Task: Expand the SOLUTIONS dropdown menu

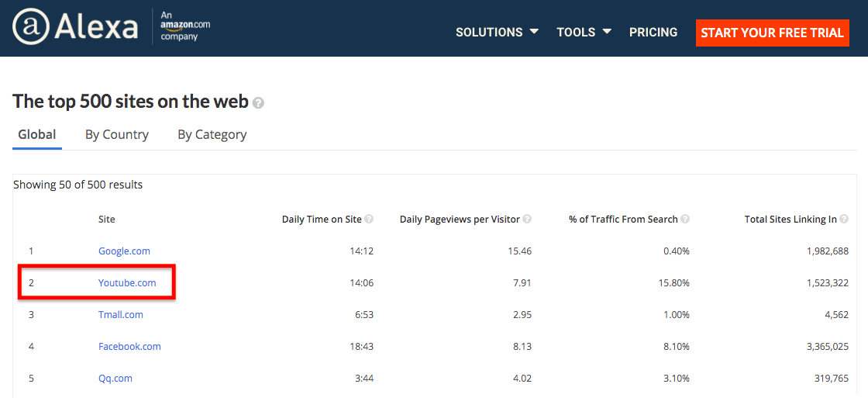Action: (497, 32)
